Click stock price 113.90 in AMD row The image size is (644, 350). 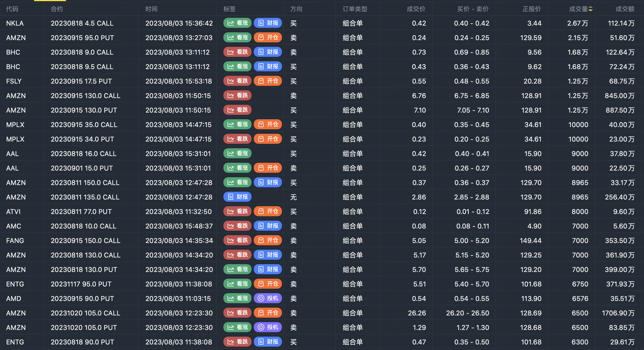[531, 298]
